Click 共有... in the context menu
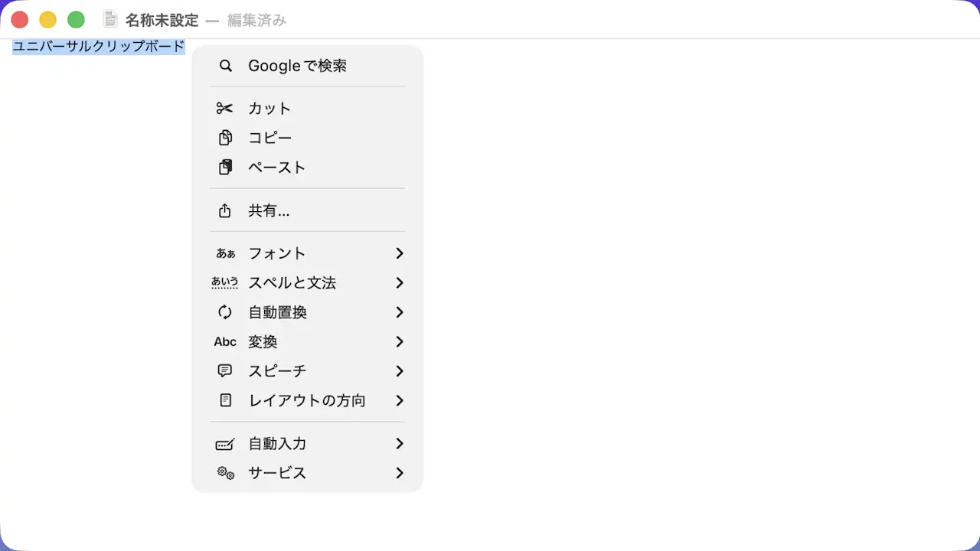The image size is (980, 551). (x=269, y=210)
